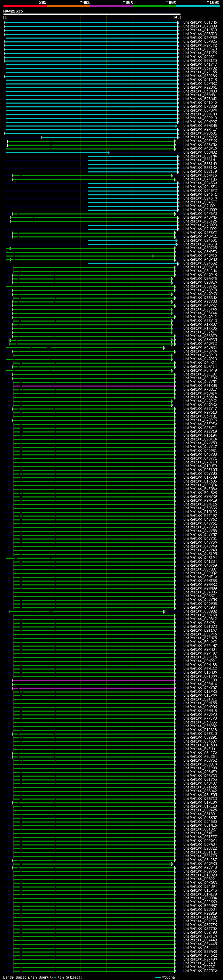Open the UniRef100_P27518 hit label

[200, 412]
